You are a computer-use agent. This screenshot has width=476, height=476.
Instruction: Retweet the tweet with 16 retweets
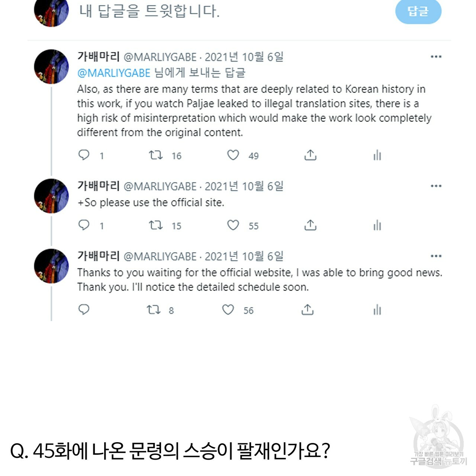click(x=156, y=155)
